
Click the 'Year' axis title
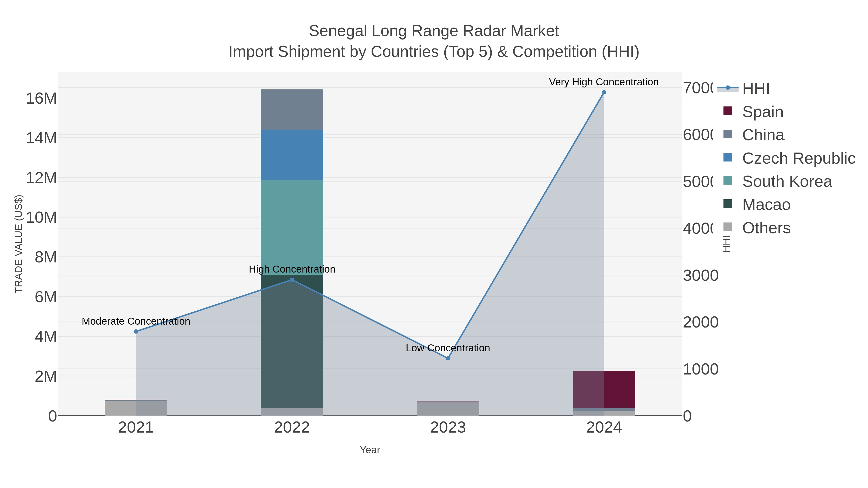pos(370,450)
